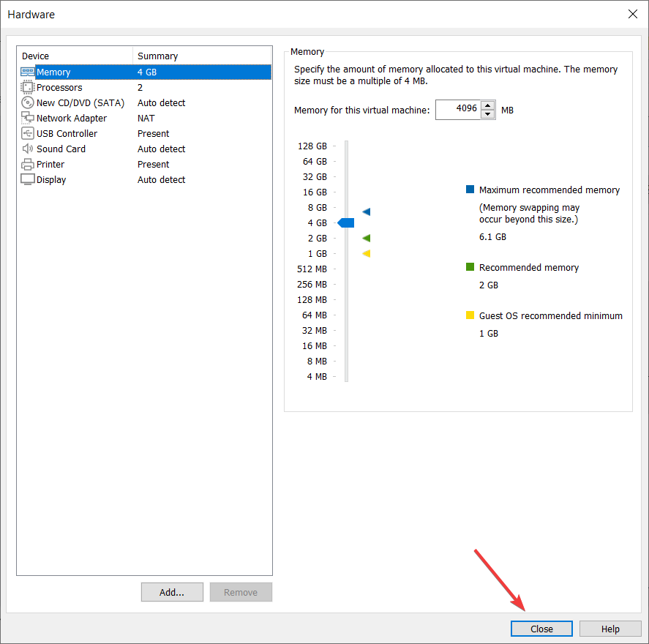Click the yellow guest OS minimum marker
649x644 pixels.
[367, 254]
